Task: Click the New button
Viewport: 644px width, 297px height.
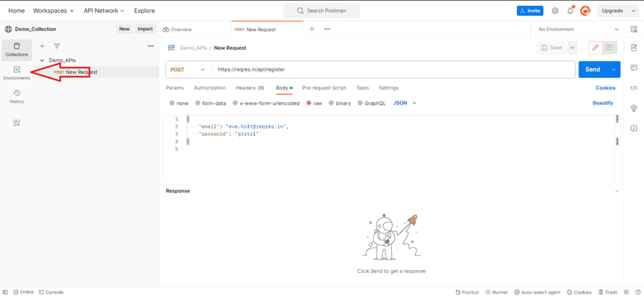Action: pyautogui.click(x=125, y=29)
